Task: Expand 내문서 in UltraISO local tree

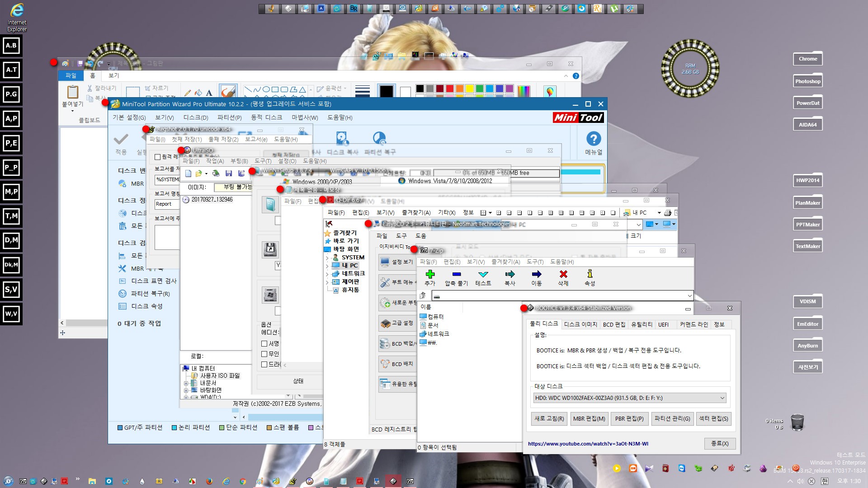Action: click(186, 383)
